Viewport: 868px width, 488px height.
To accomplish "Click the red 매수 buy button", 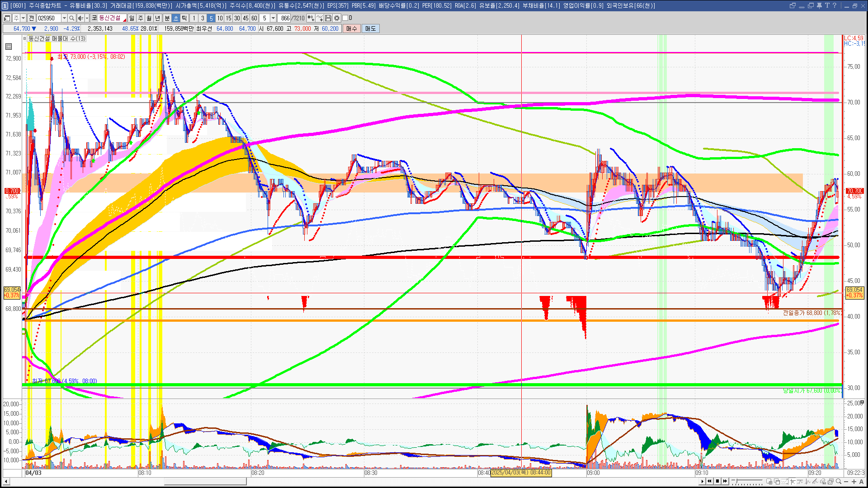I will tap(352, 28).
